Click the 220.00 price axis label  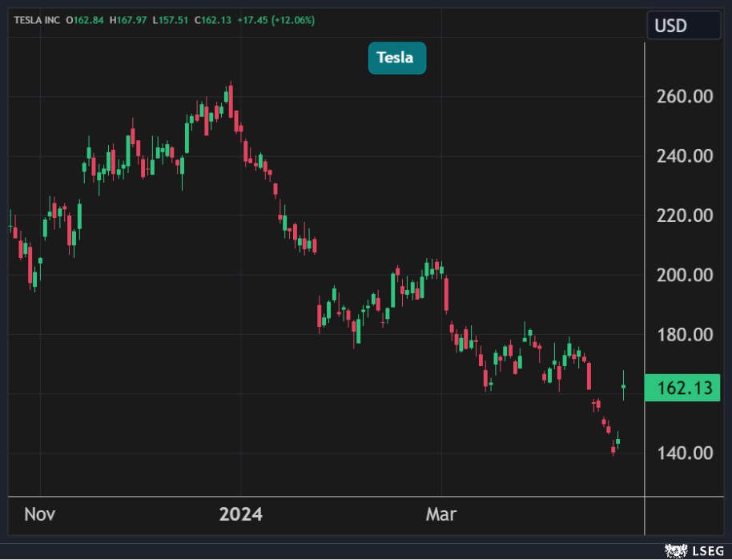pyautogui.click(x=684, y=216)
